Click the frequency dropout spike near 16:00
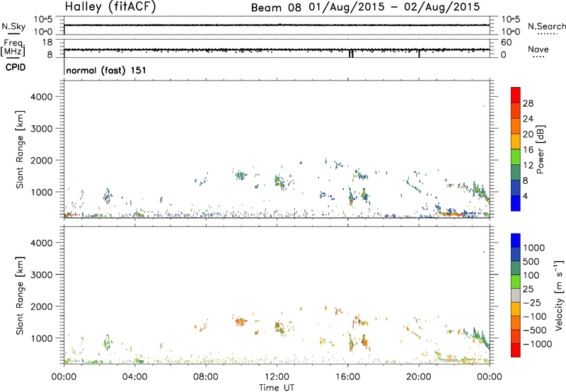The height and width of the screenshot is (392, 566). point(351,53)
